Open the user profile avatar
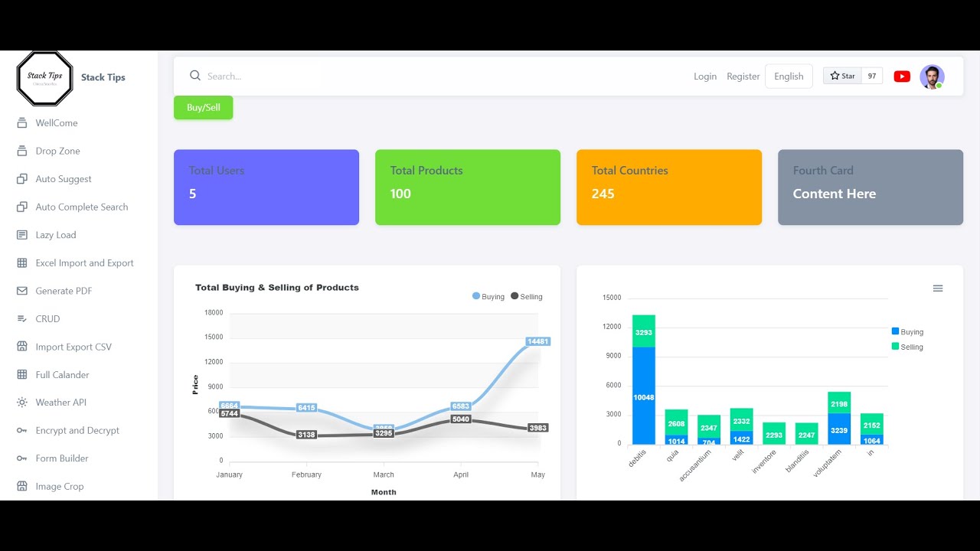 click(x=932, y=77)
